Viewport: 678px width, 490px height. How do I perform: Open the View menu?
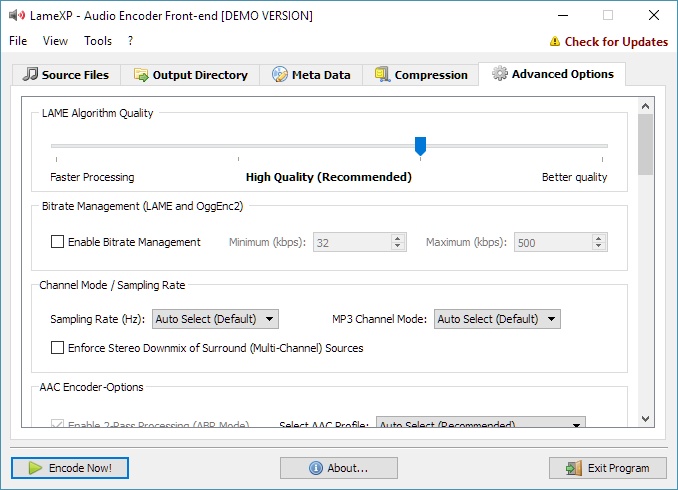point(55,41)
